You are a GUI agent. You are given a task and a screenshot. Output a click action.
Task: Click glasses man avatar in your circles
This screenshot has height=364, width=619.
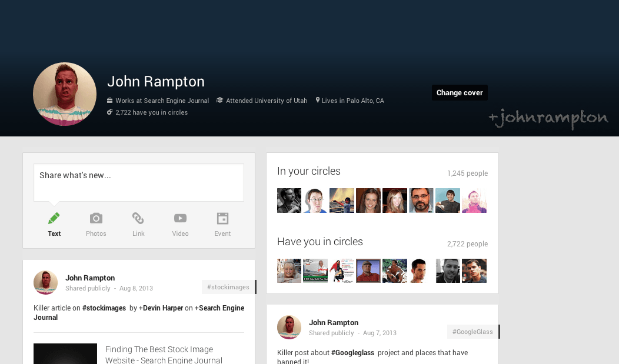315,201
